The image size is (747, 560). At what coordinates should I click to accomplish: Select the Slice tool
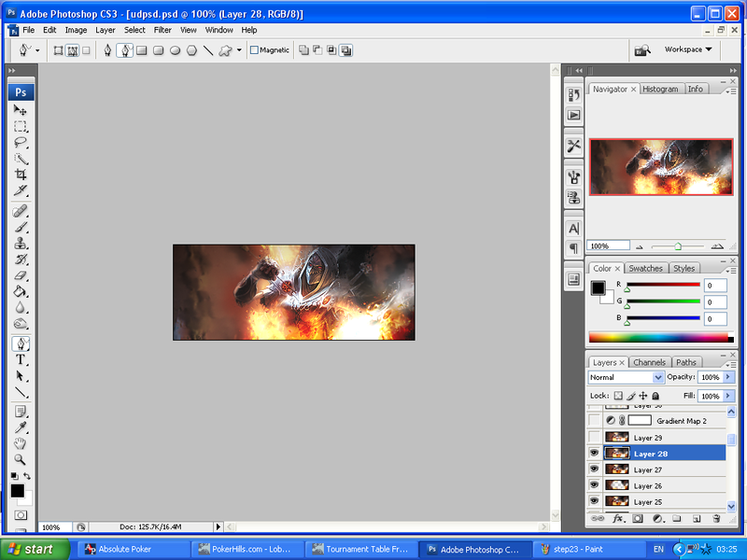(20, 190)
